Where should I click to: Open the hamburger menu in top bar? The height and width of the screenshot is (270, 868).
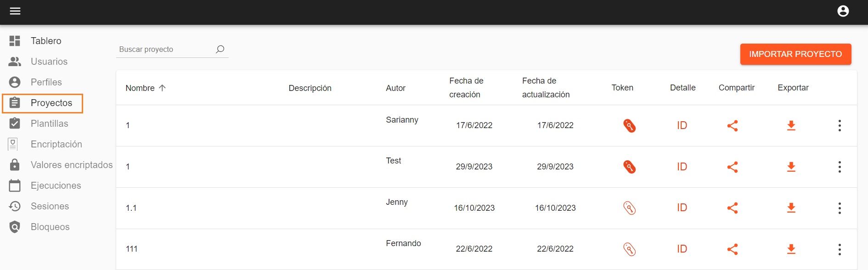(15, 11)
